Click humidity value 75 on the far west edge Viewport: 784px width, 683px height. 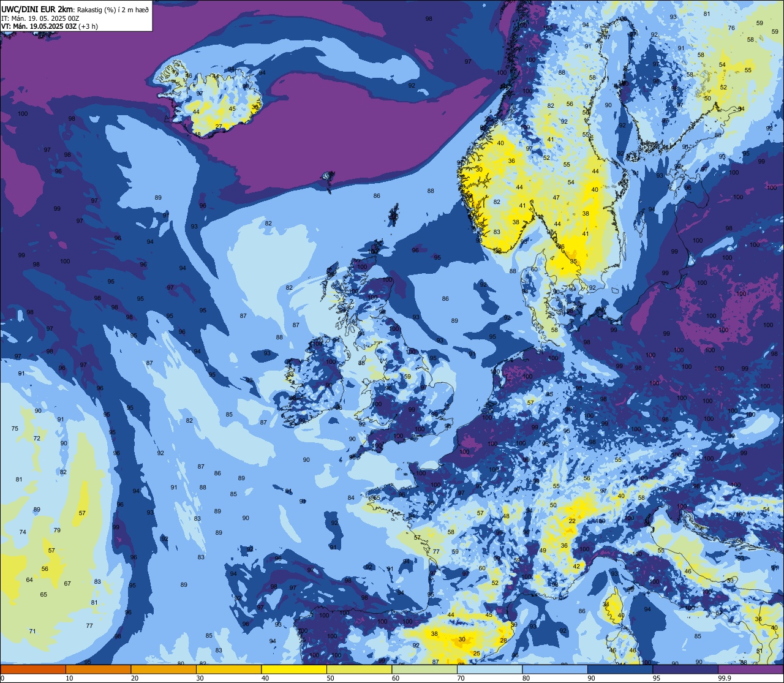pos(15,429)
